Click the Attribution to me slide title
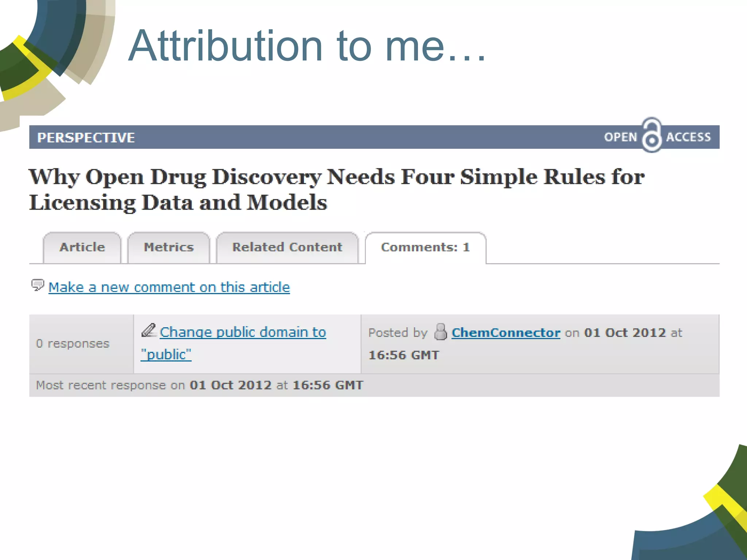The image size is (747, 560). click(x=307, y=46)
